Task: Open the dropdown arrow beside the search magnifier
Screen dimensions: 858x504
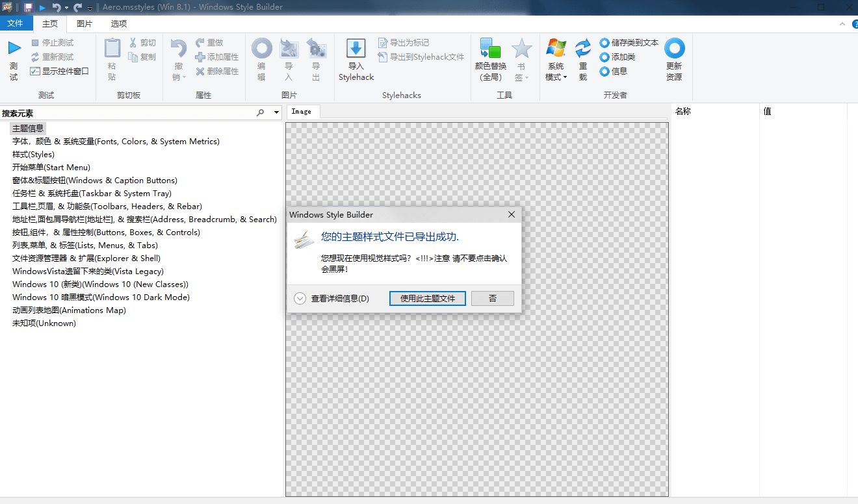Action: [277, 113]
